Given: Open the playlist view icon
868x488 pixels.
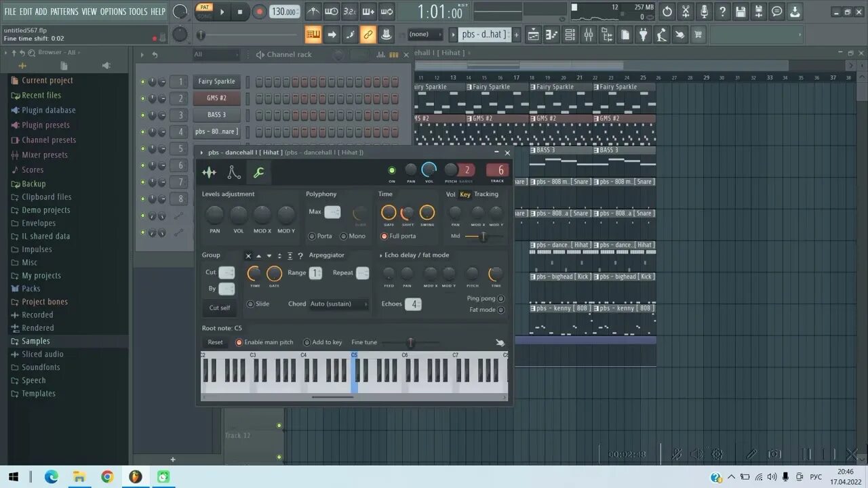Looking at the screenshot, I should tap(534, 35).
